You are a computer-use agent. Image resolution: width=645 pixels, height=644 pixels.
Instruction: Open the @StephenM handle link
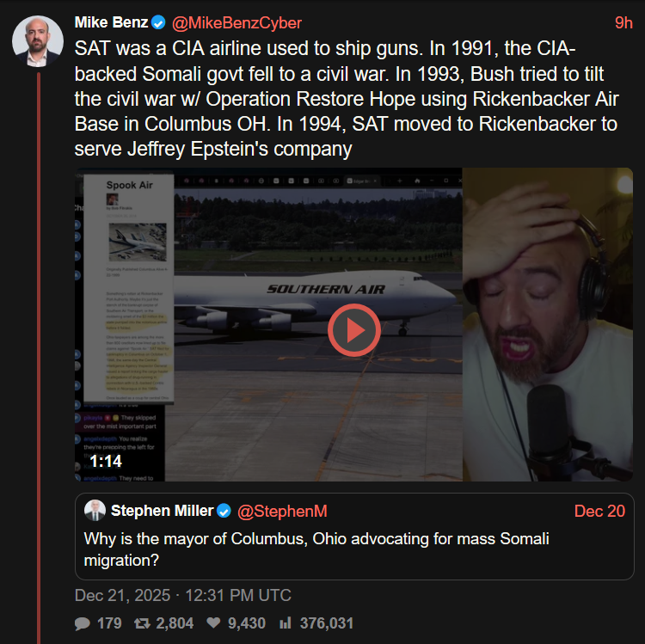click(282, 511)
